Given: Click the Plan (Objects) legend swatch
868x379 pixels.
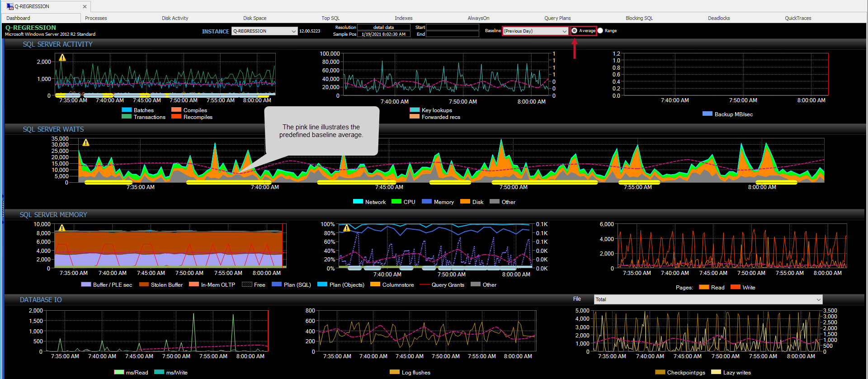Looking at the screenshot, I should 322,284.
